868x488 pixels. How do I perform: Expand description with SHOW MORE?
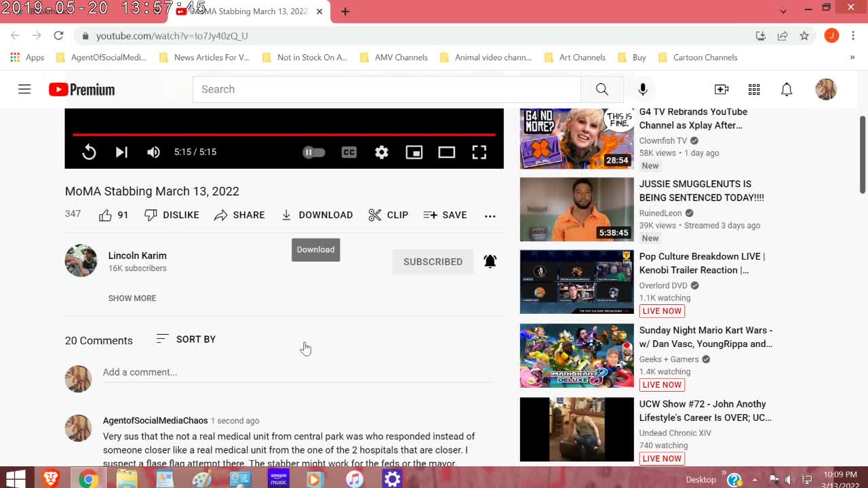pyautogui.click(x=132, y=298)
